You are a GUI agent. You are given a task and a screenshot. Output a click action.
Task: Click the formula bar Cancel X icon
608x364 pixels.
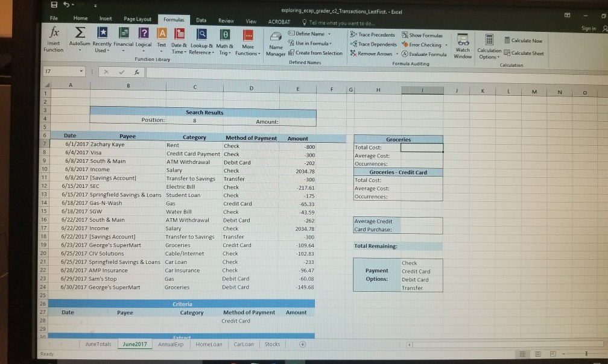tap(106, 72)
